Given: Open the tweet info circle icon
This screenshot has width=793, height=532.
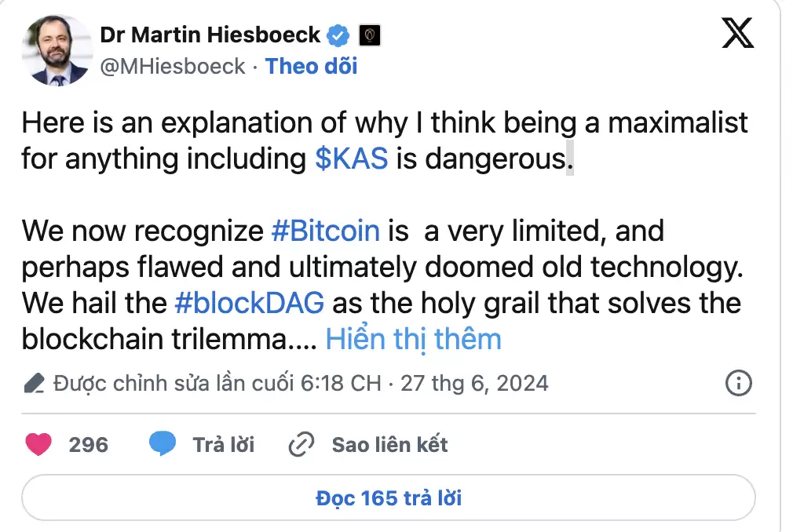Looking at the screenshot, I should tap(738, 383).
